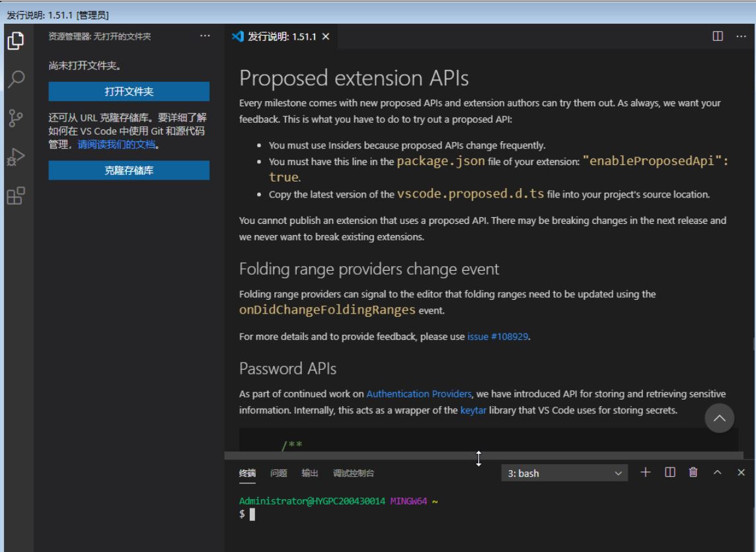This screenshot has height=552, width=756.
Task: Open editor more actions via ellipsis
Action: click(x=741, y=38)
